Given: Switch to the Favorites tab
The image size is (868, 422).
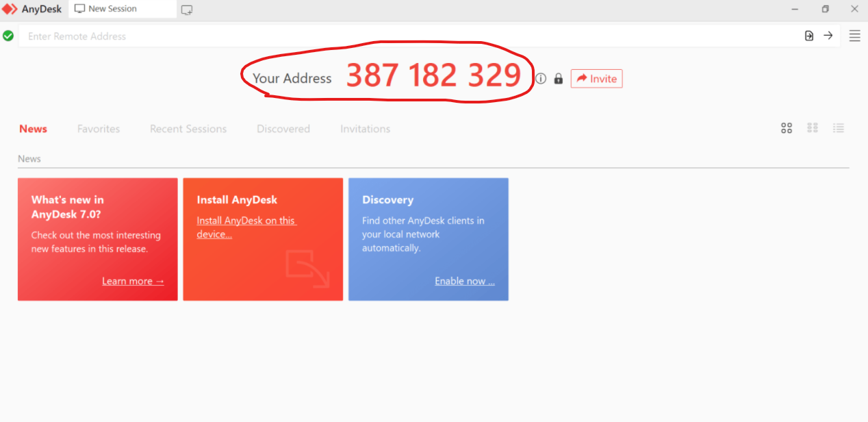Looking at the screenshot, I should tap(98, 129).
